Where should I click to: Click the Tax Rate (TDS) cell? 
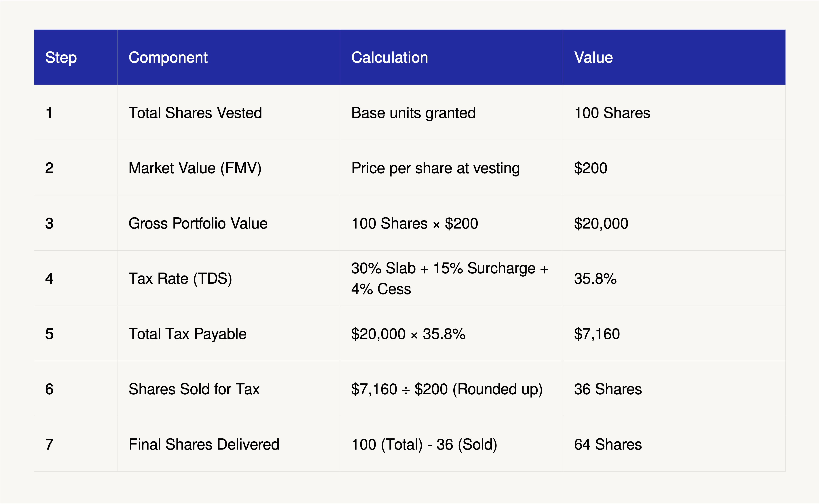(229, 278)
